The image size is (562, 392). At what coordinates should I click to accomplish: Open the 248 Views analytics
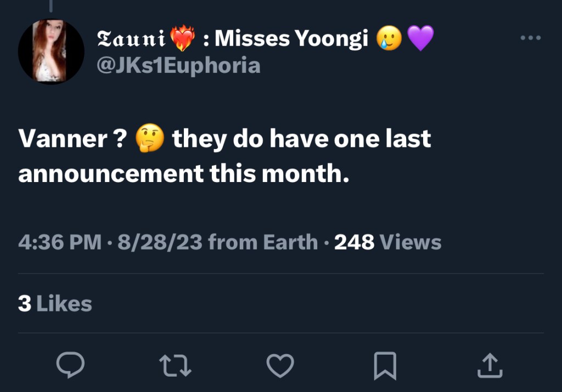pyautogui.click(x=387, y=242)
